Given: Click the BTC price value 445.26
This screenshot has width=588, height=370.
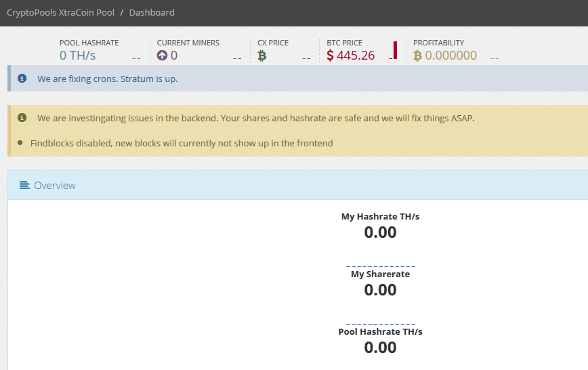Looking at the screenshot, I should (x=356, y=56).
